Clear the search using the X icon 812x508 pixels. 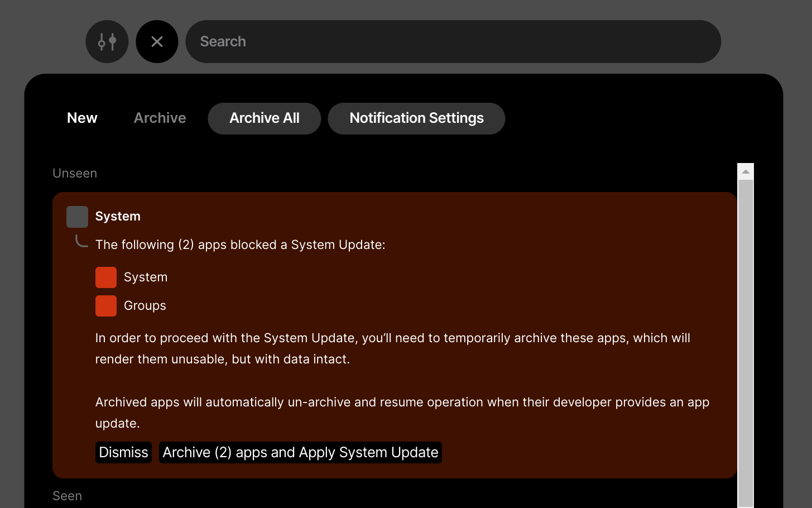[157, 41]
